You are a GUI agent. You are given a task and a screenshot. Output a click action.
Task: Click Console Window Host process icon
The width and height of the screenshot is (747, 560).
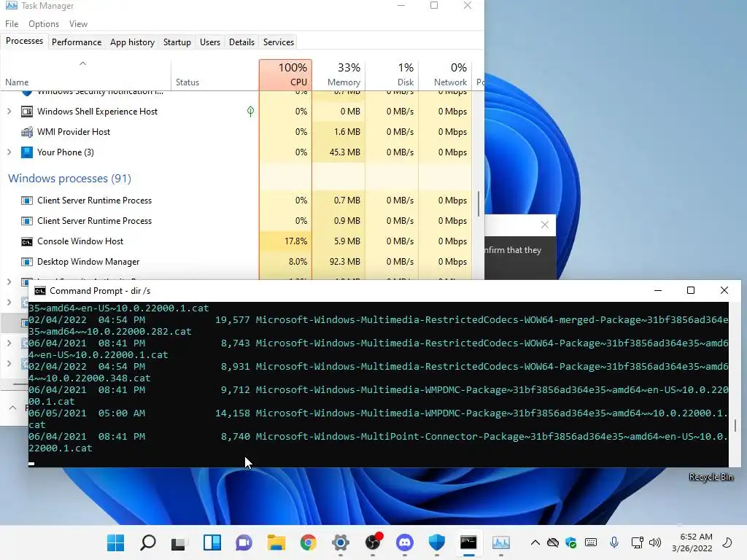(27, 242)
